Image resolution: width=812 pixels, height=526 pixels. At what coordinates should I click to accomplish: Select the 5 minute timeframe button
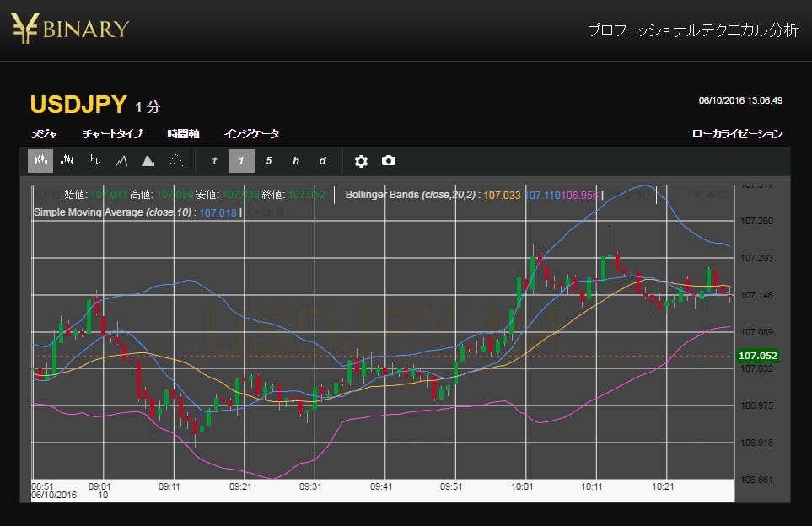point(269,161)
